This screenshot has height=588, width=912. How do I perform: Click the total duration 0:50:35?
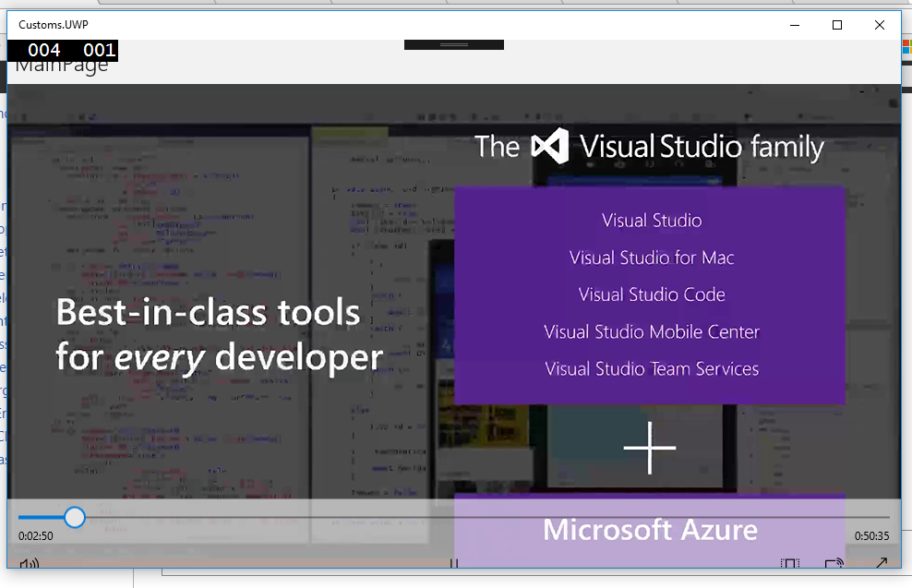coord(872,536)
